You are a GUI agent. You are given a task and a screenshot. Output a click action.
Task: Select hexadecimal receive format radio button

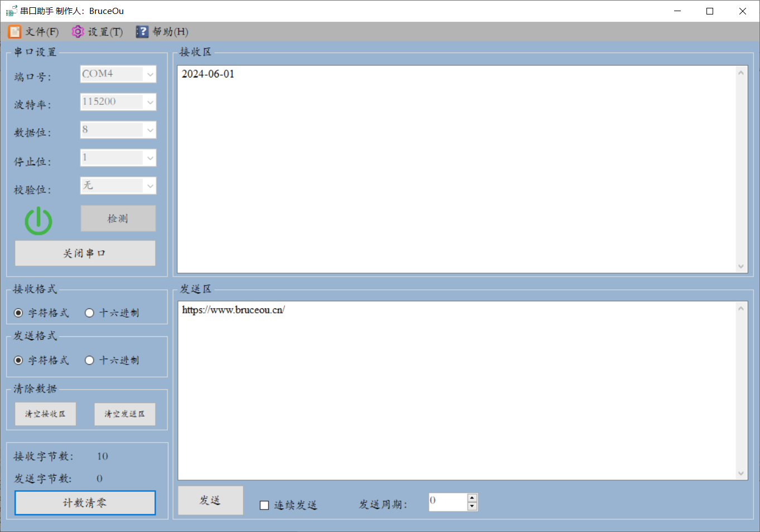(x=89, y=313)
